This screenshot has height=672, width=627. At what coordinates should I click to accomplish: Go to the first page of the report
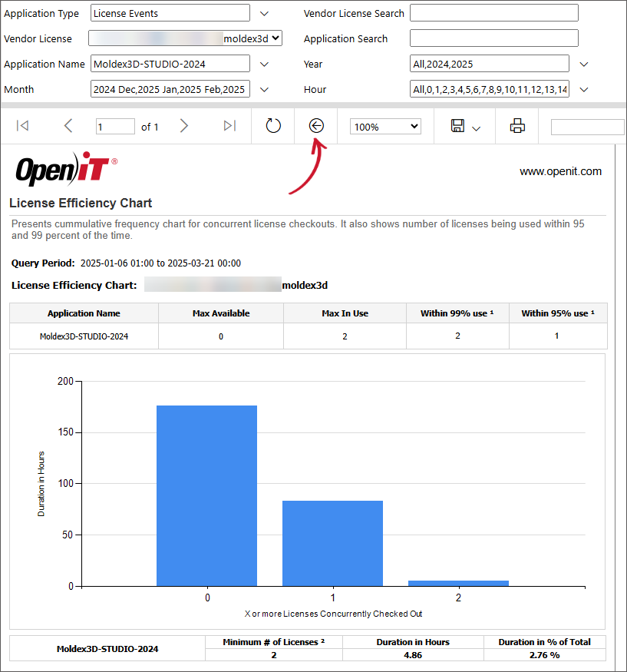point(22,126)
